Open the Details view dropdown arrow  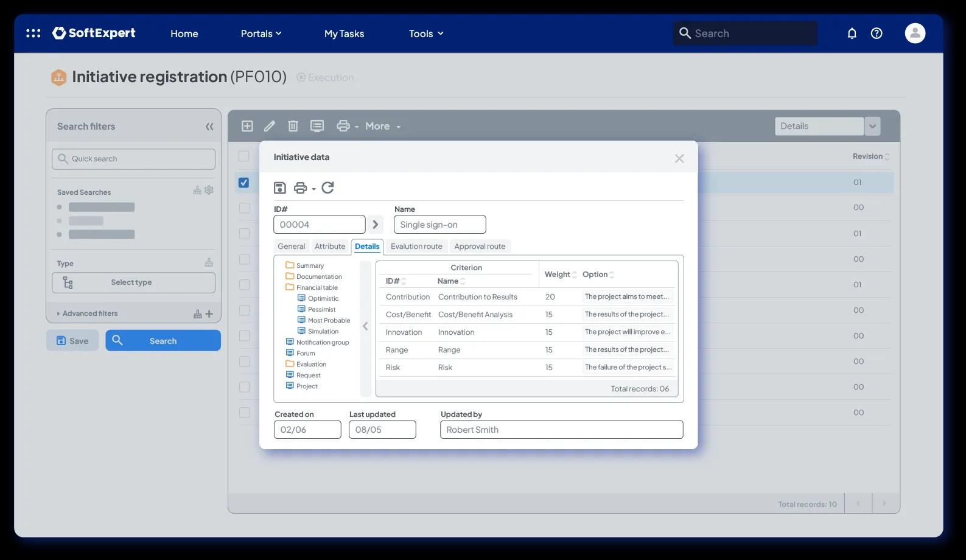[x=872, y=126]
